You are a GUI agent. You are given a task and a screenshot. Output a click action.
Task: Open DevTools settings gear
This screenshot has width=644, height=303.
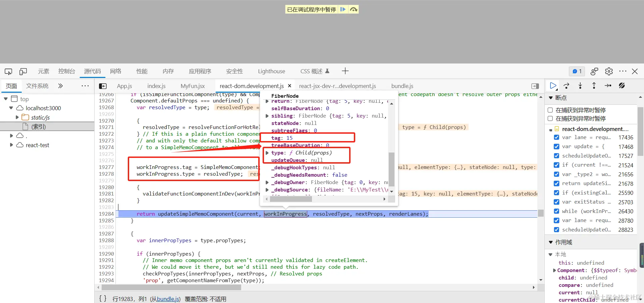pos(609,71)
